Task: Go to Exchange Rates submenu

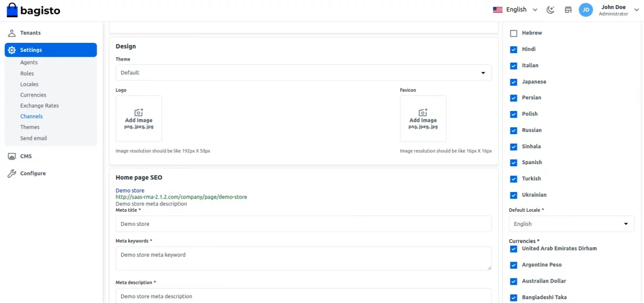Action: tap(40, 106)
